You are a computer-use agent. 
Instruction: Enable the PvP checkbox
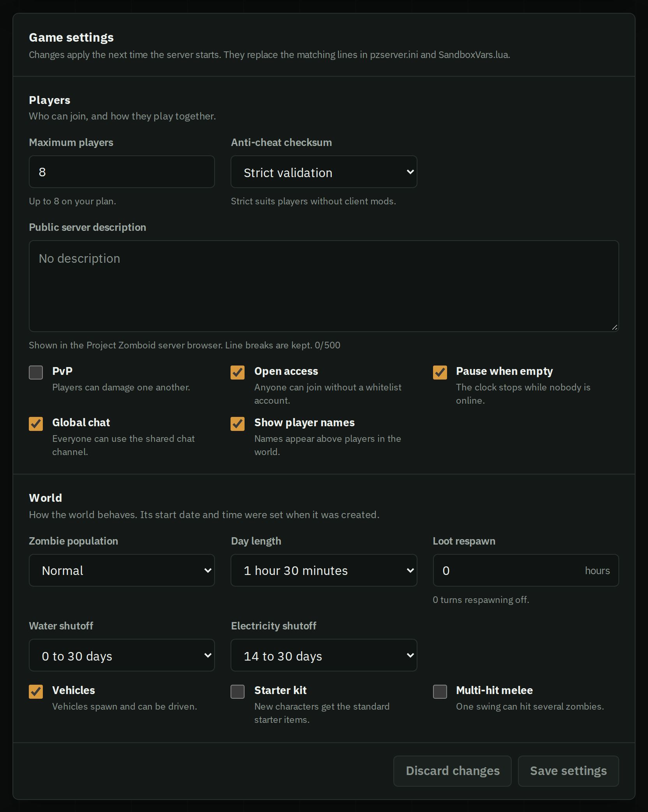click(x=36, y=373)
